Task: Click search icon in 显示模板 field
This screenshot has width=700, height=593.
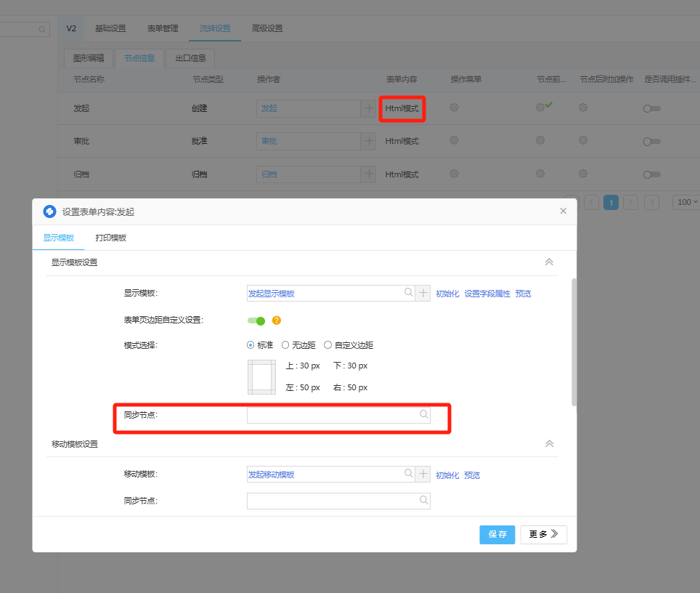Action: click(409, 293)
